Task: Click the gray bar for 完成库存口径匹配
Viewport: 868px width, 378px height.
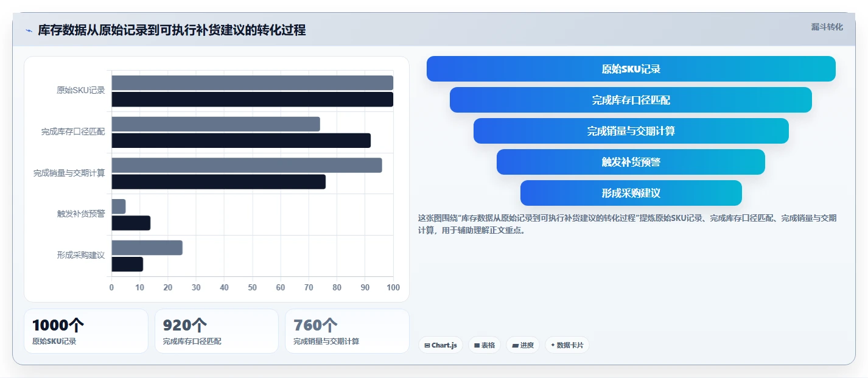Action: (x=215, y=124)
